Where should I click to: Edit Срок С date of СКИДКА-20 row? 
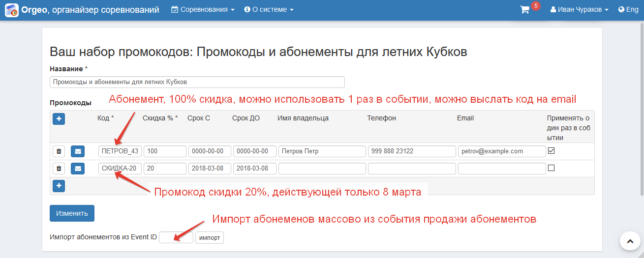pyautogui.click(x=210, y=169)
